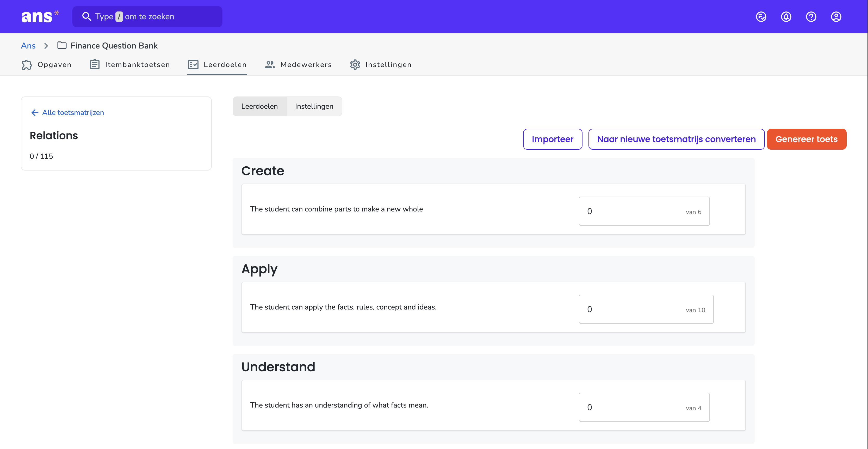This screenshot has width=868, height=449.
Task: Click the Importeer button
Action: click(552, 139)
